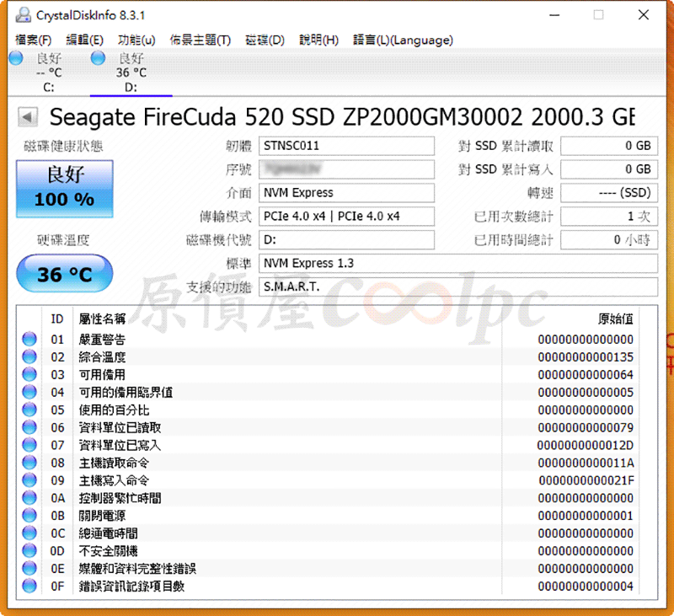Click the 磁碟健康狀態 label
This screenshot has width=674, height=616.
[63, 146]
